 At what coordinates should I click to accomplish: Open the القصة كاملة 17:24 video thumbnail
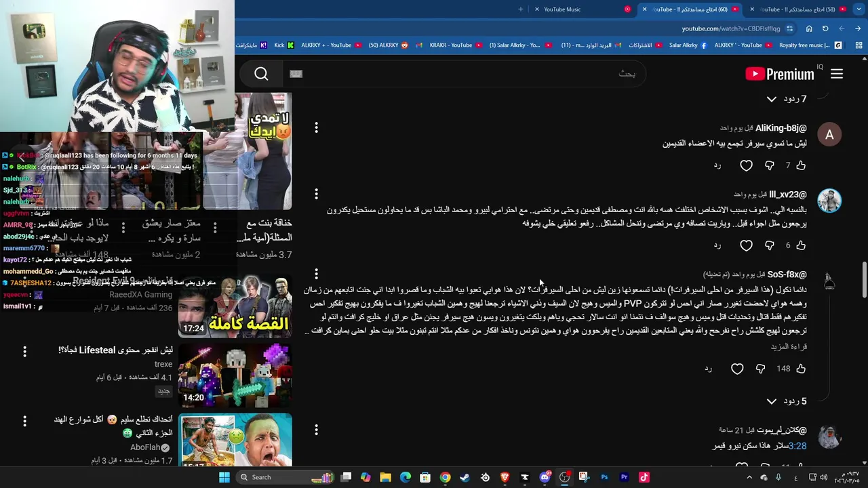[x=235, y=306]
